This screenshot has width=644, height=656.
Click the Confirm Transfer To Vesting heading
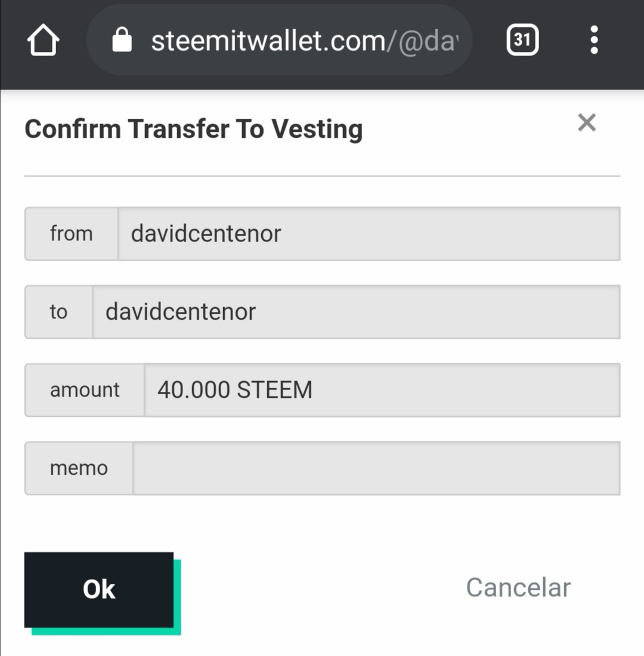(194, 129)
